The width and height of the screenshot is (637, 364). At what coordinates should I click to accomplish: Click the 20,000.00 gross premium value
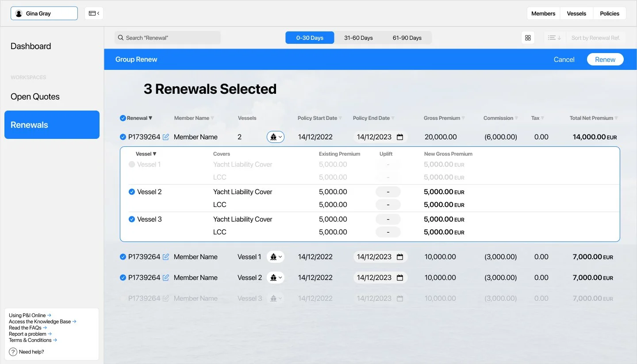coord(441,137)
